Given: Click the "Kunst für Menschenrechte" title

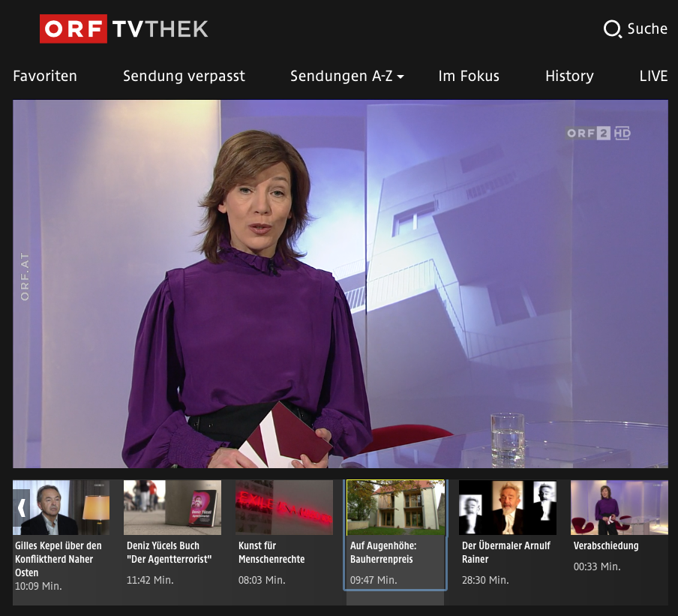Looking at the screenshot, I should 271,552.
